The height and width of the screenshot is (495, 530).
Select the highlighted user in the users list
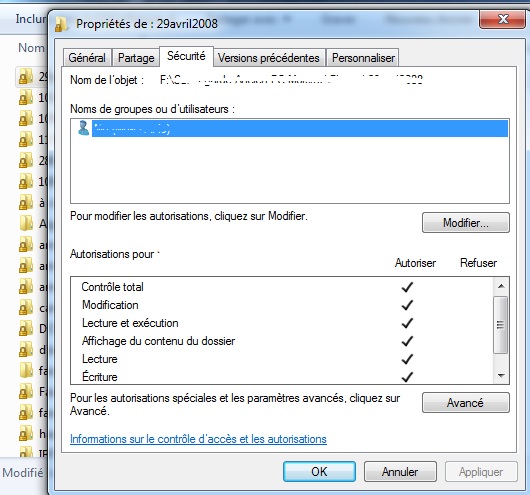299,128
